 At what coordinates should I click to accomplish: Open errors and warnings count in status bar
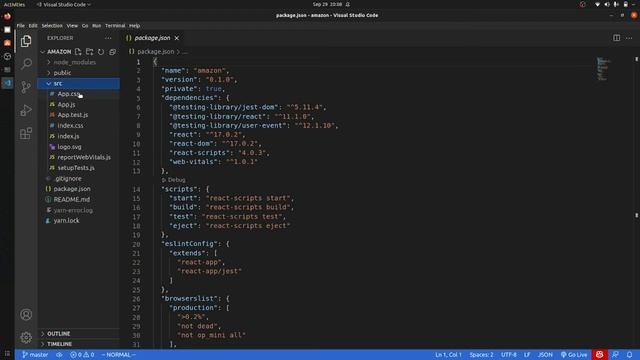82,355
